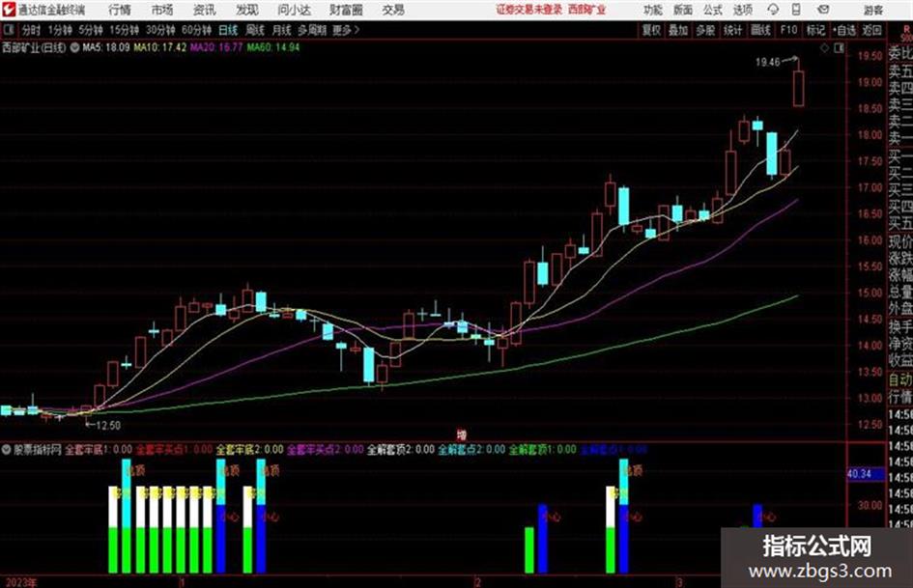Select the 周线 weekly period tab
The width and height of the screenshot is (913, 588).
pos(255,30)
